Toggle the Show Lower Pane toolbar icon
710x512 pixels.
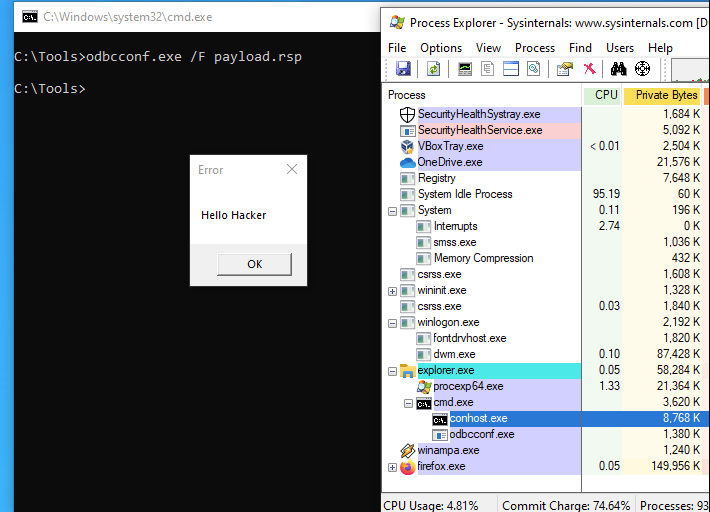pyautogui.click(x=511, y=69)
